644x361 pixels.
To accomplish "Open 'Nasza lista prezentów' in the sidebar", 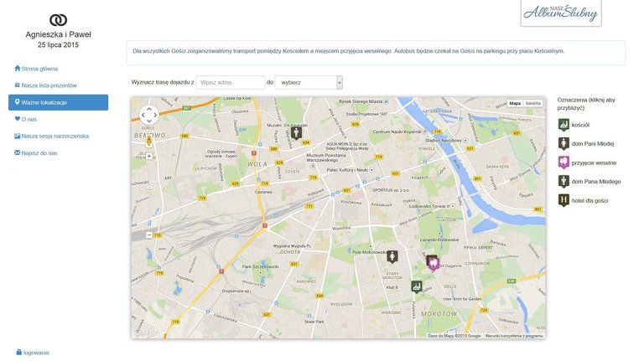I will pos(49,85).
